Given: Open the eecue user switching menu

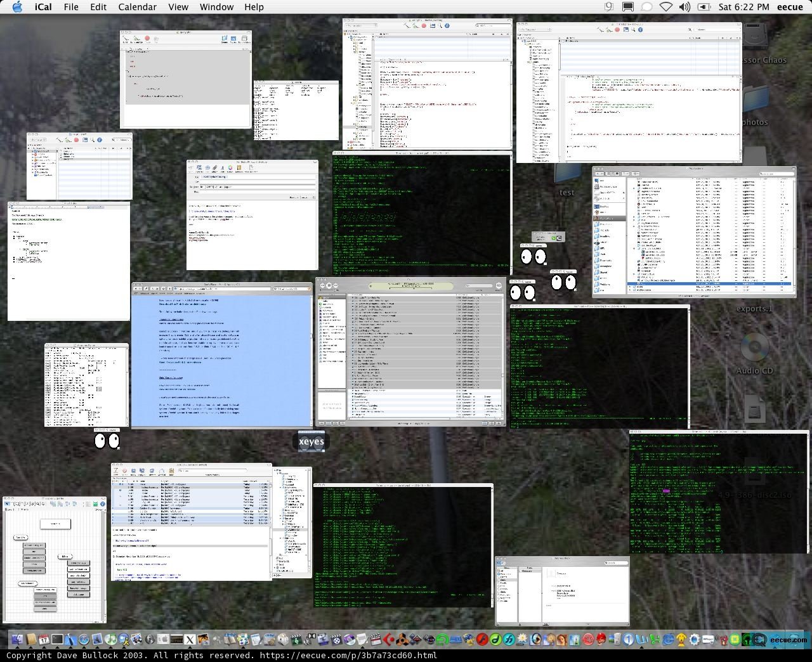Looking at the screenshot, I should [790, 7].
